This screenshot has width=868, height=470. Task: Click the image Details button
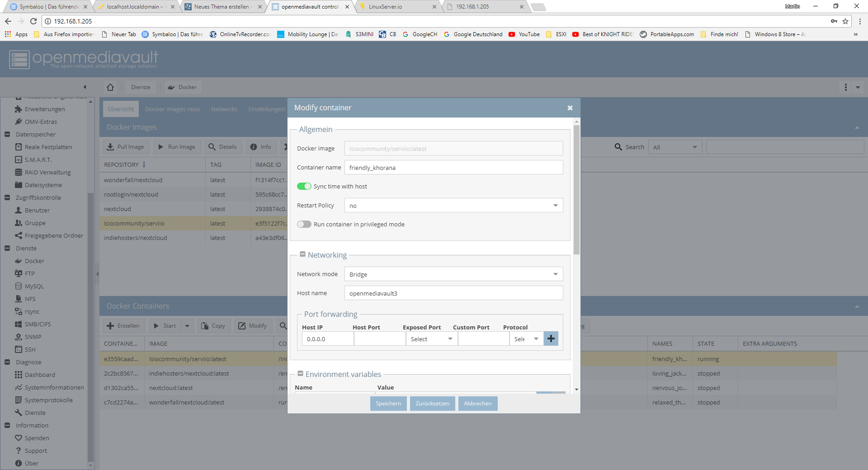pos(223,147)
